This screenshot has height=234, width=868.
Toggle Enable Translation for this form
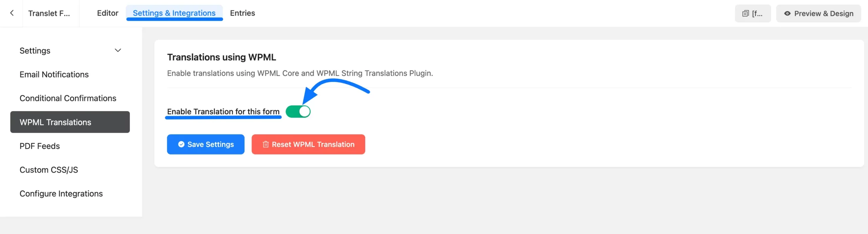click(x=298, y=111)
